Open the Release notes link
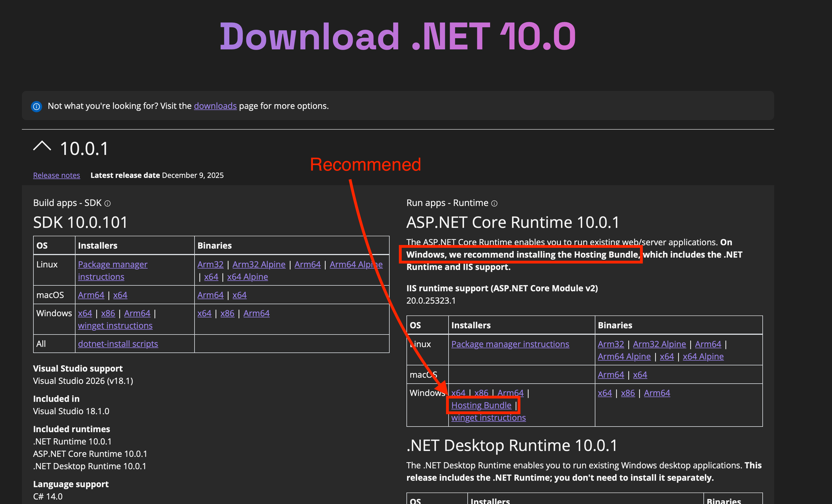Screen dimensions: 832x504 click(x=56, y=175)
